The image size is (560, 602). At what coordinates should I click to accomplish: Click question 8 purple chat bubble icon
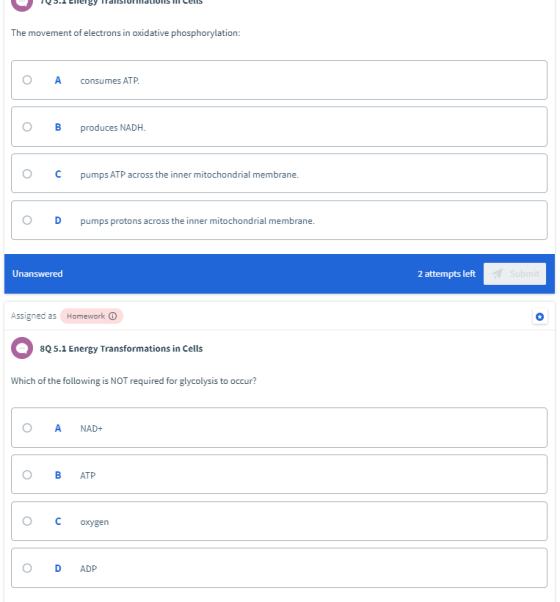point(22,348)
